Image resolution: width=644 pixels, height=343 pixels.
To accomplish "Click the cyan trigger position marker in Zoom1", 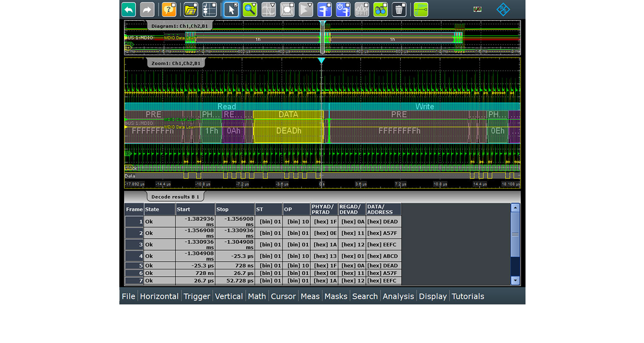I will [321, 61].
